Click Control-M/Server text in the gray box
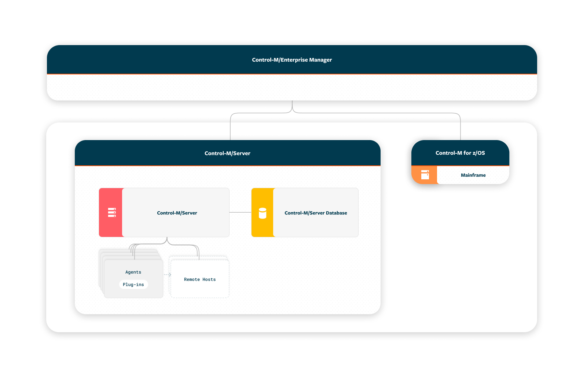The image size is (587, 392). click(177, 213)
